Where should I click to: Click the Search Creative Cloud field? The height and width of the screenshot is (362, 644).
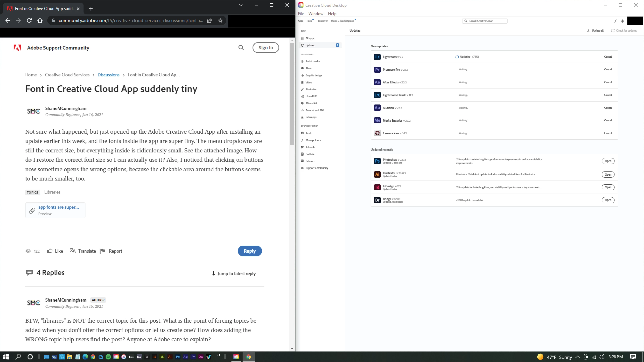click(485, 21)
